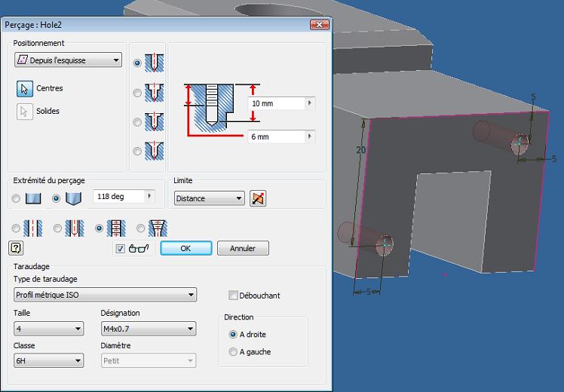This screenshot has height=392, width=564.
Task: Expand the Distance limit dropdown
Action: [209, 199]
